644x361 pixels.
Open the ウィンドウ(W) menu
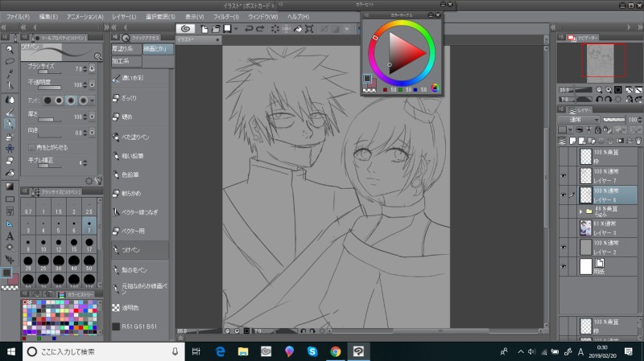(x=263, y=17)
